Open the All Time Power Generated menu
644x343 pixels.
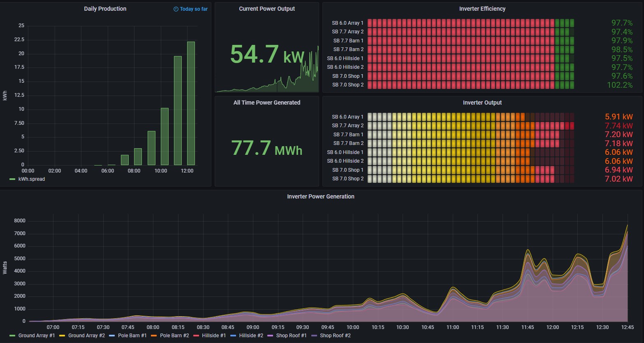[x=267, y=103]
